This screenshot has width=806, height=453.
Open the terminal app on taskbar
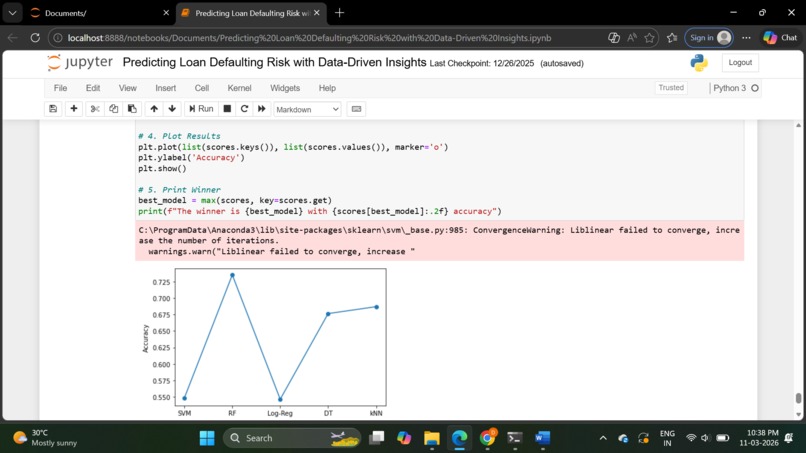(515, 438)
